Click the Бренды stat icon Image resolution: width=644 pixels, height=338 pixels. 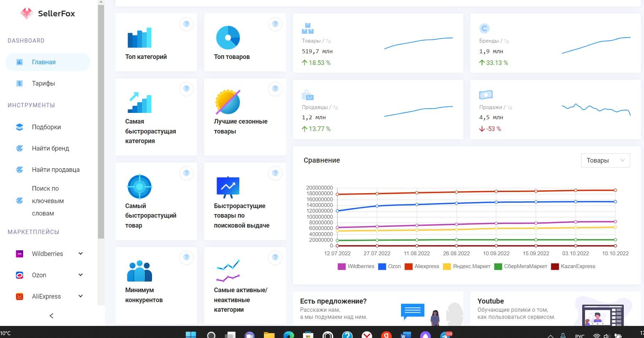tap(485, 28)
